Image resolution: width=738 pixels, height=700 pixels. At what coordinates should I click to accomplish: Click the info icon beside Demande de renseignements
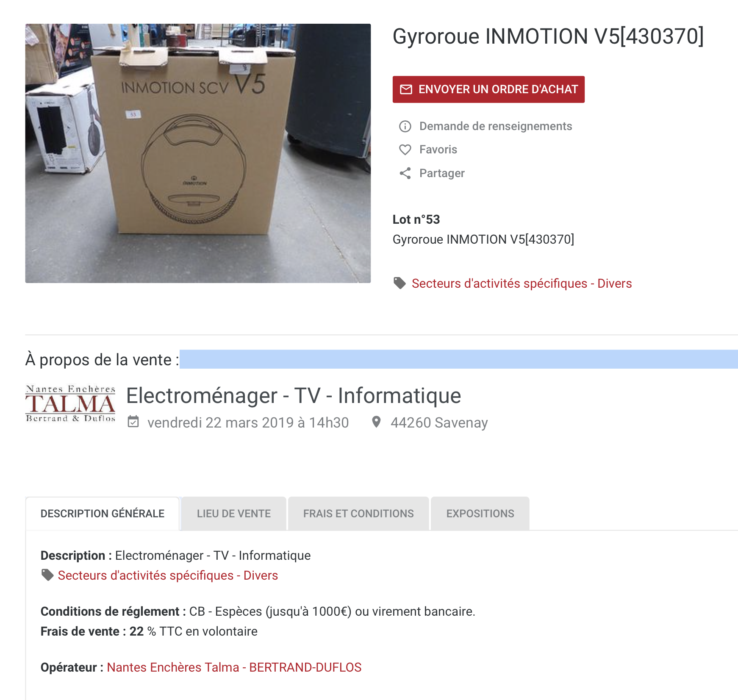point(405,126)
